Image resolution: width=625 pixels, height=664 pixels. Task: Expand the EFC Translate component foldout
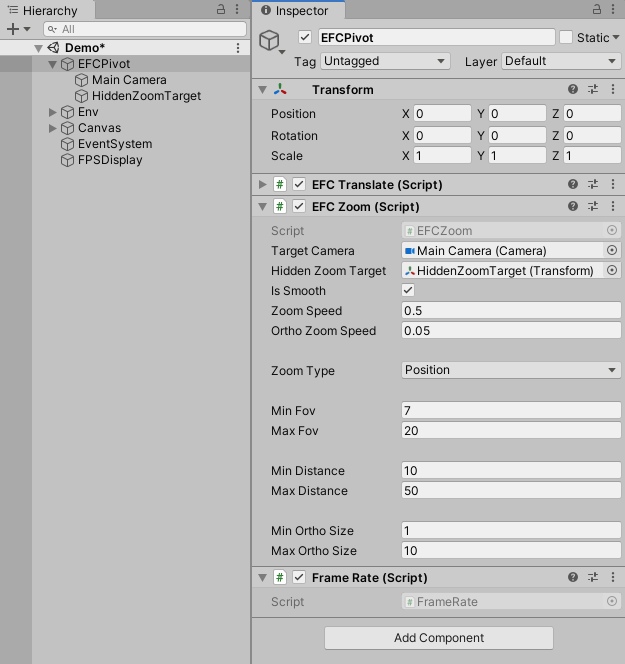tap(263, 184)
